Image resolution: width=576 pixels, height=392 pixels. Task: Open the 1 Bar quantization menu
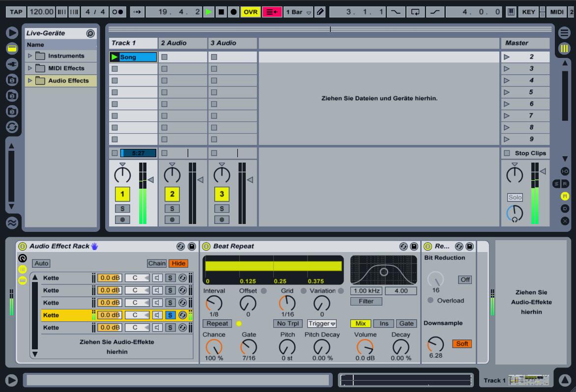[x=298, y=12]
